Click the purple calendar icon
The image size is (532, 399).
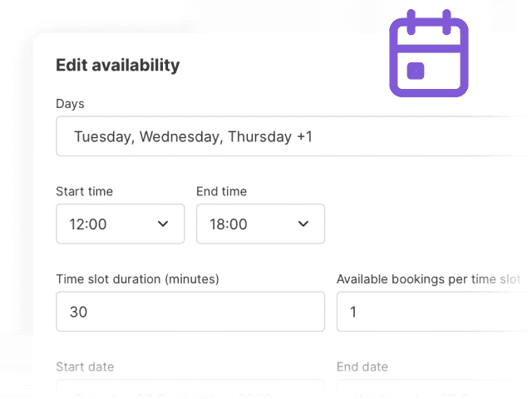click(429, 53)
